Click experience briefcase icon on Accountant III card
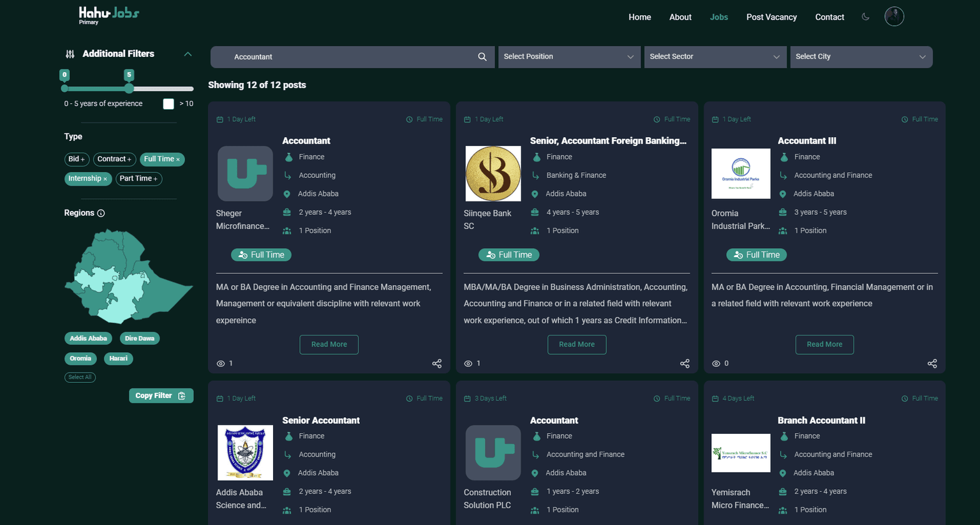 click(783, 212)
